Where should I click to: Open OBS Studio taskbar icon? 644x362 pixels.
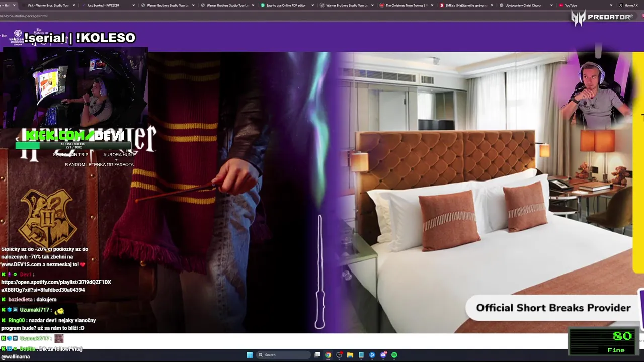pyautogui.click(x=339, y=355)
